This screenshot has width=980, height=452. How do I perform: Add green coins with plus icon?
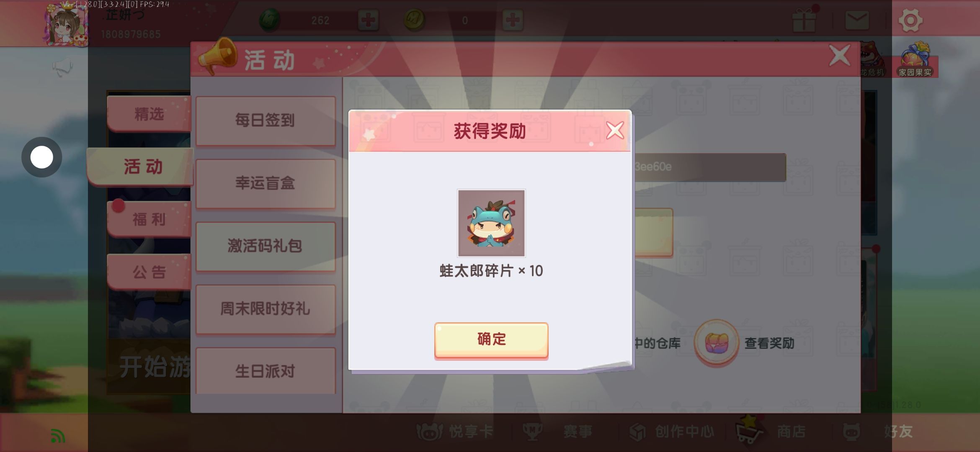click(368, 20)
